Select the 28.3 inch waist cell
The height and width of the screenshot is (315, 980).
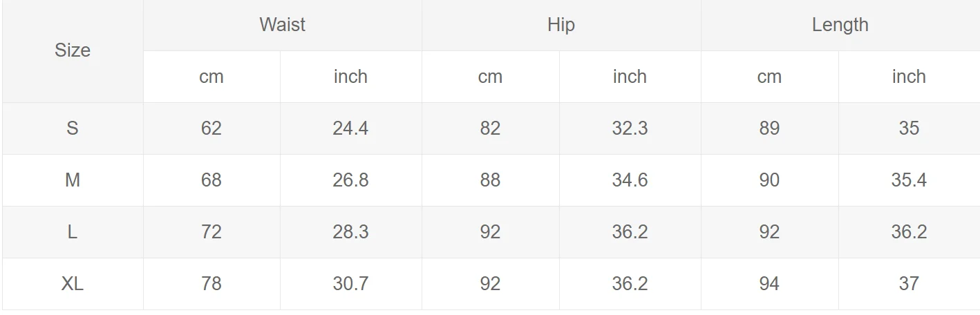coord(351,232)
